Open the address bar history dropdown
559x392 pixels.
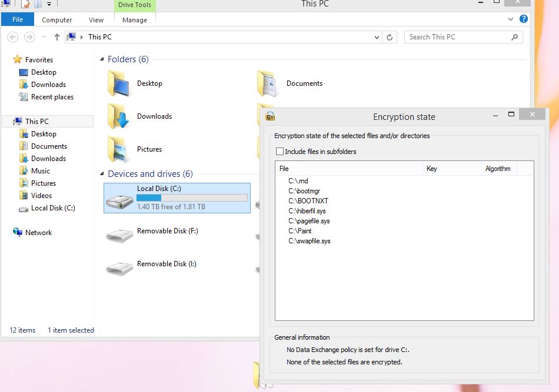[x=377, y=37]
